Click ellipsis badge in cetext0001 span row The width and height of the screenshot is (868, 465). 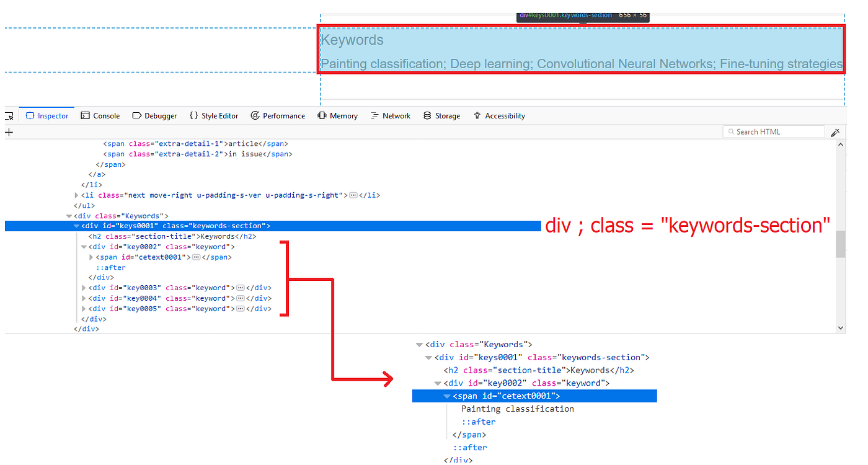click(196, 257)
